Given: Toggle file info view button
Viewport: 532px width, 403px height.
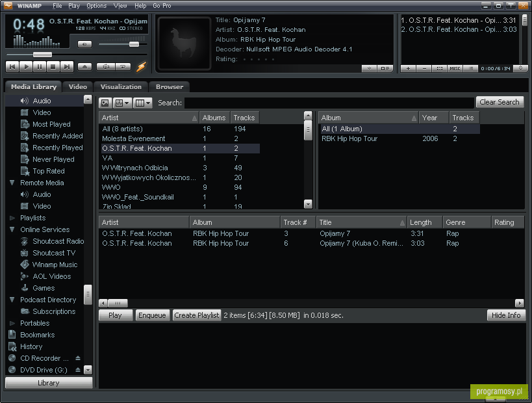Looking at the screenshot, I should coord(385,69).
